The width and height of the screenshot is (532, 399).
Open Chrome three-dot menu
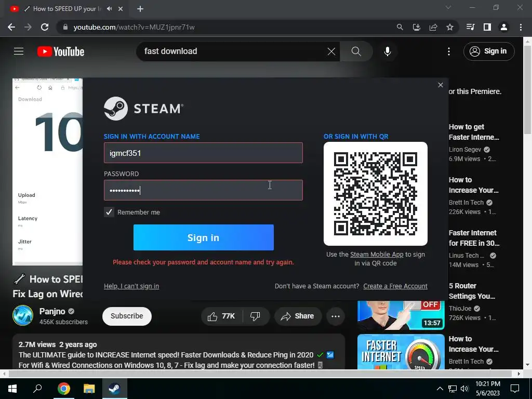(x=521, y=27)
